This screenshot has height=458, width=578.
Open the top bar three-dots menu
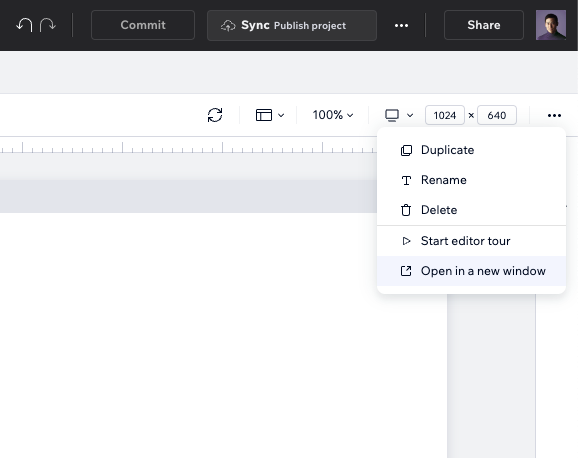point(401,25)
